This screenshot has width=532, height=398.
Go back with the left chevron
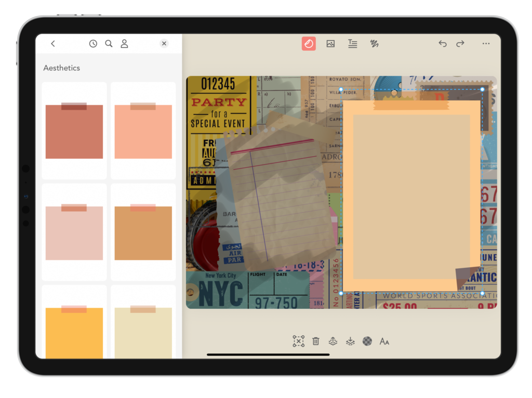[x=53, y=44]
